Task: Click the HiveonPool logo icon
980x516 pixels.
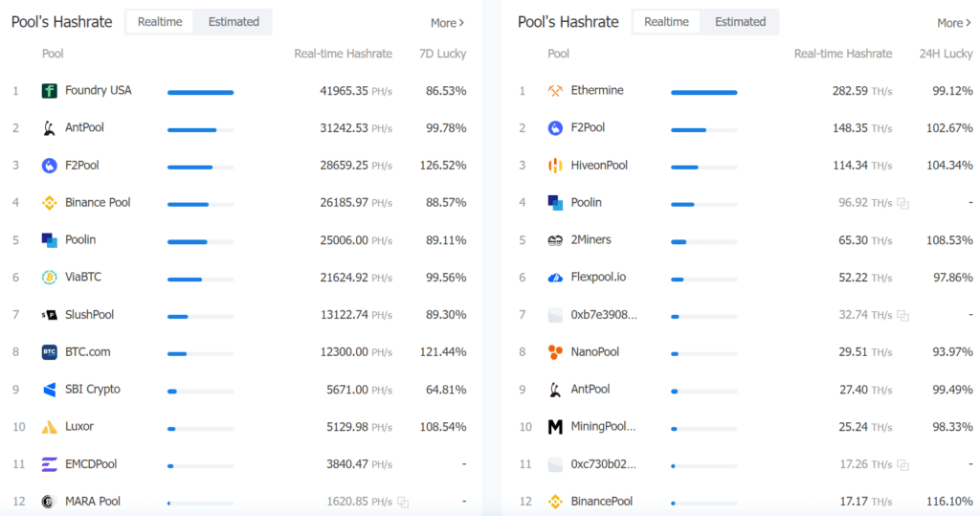Action: click(x=555, y=166)
